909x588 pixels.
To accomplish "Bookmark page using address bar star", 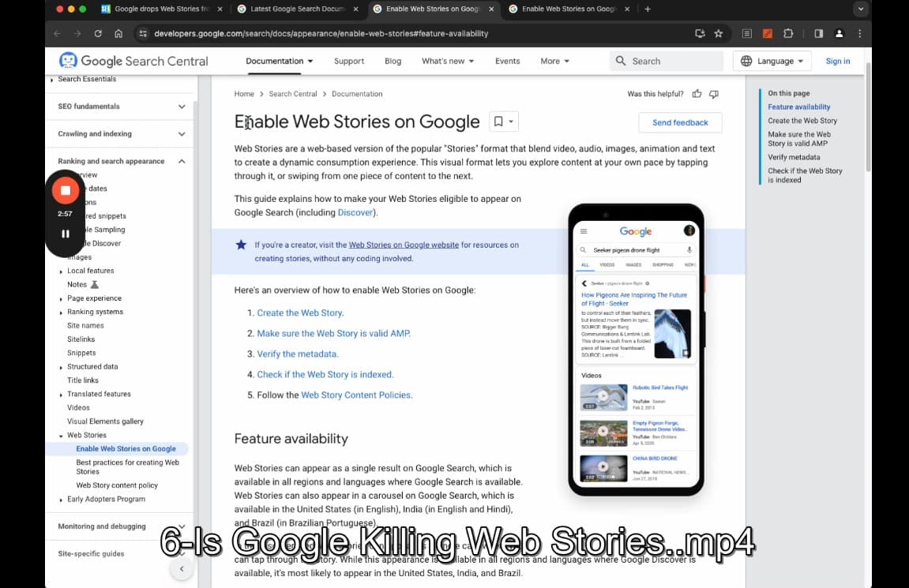I will click(718, 33).
